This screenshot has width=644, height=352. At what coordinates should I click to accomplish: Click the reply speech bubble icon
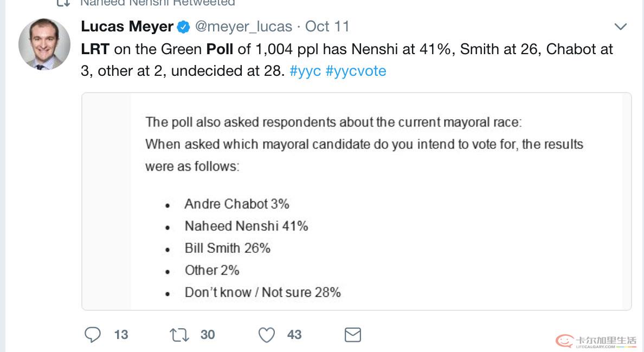[x=93, y=335]
